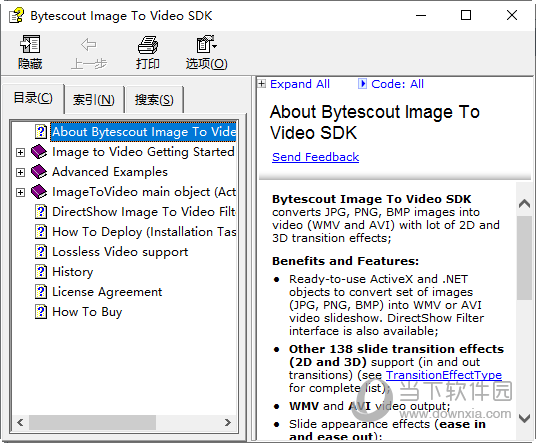
Task: Open the How To Buy topic
Action: [87, 312]
